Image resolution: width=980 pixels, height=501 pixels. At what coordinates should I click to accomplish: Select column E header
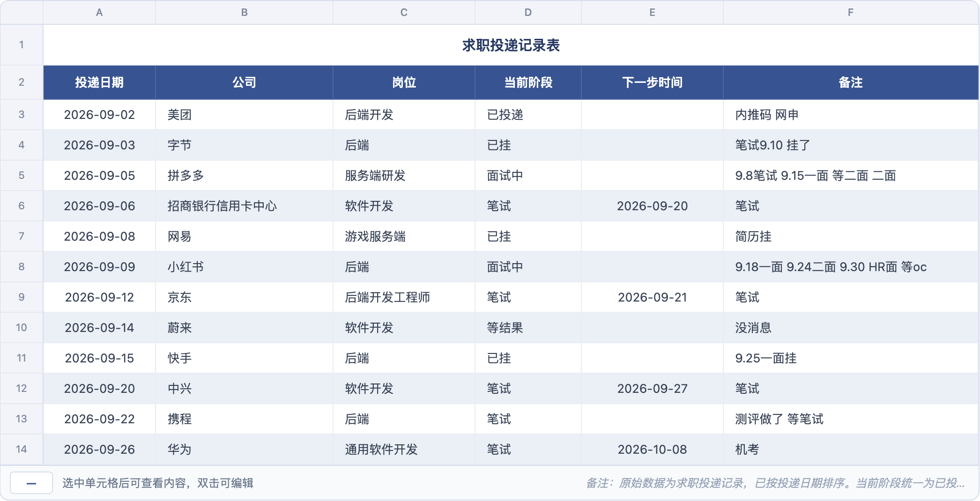[x=652, y=13]
